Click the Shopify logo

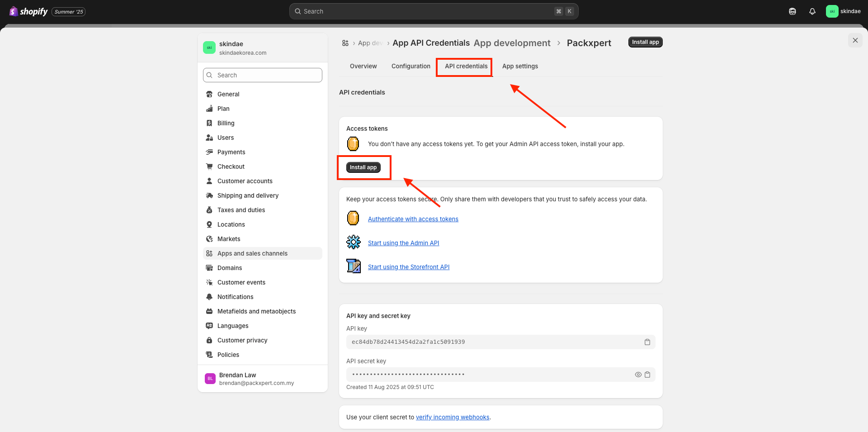coord(28,11)
